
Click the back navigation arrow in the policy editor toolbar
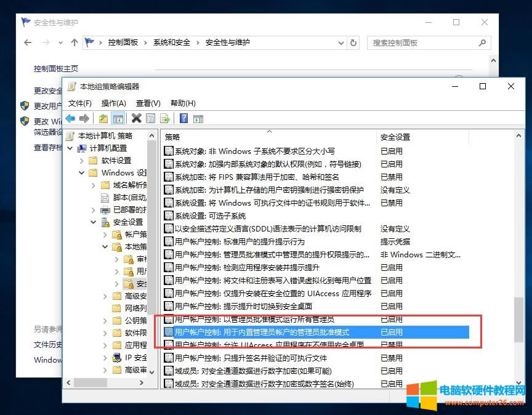(x=70, y=118)
